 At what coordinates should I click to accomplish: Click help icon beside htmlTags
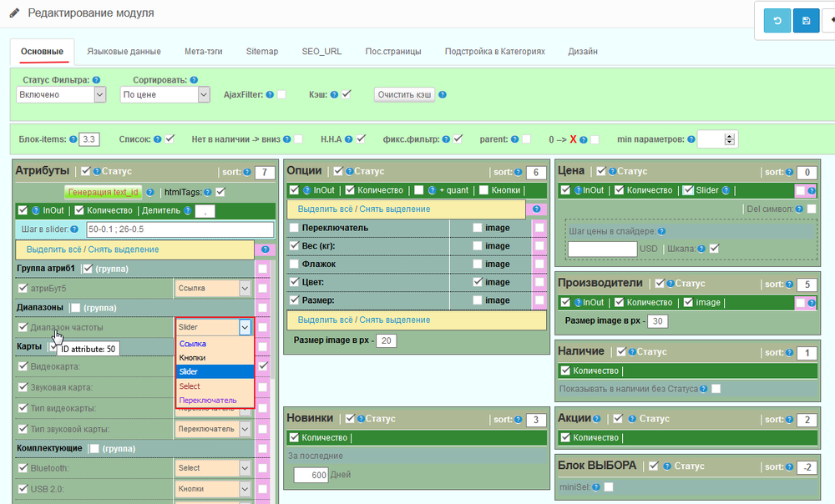208,192
